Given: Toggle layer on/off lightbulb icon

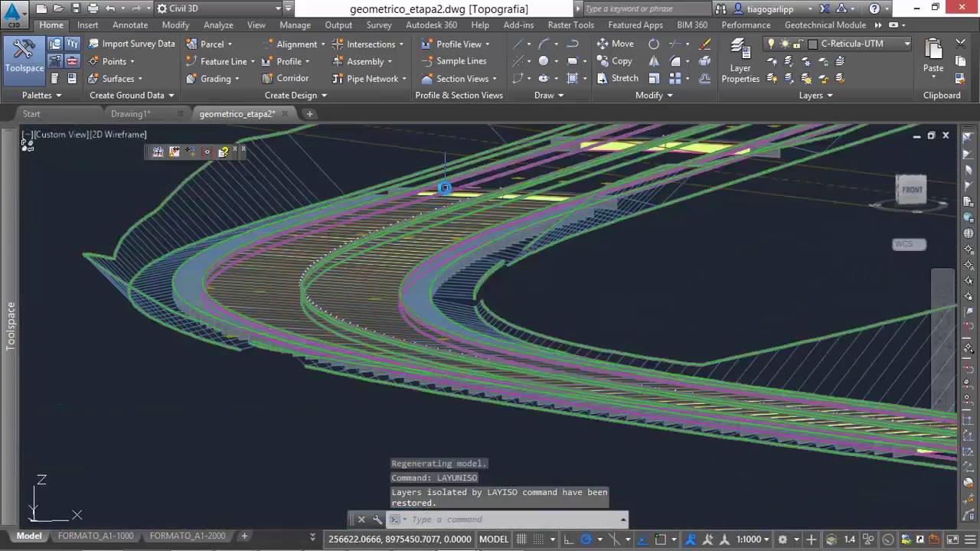Looking at the screenshot, I should pos(771,44).
